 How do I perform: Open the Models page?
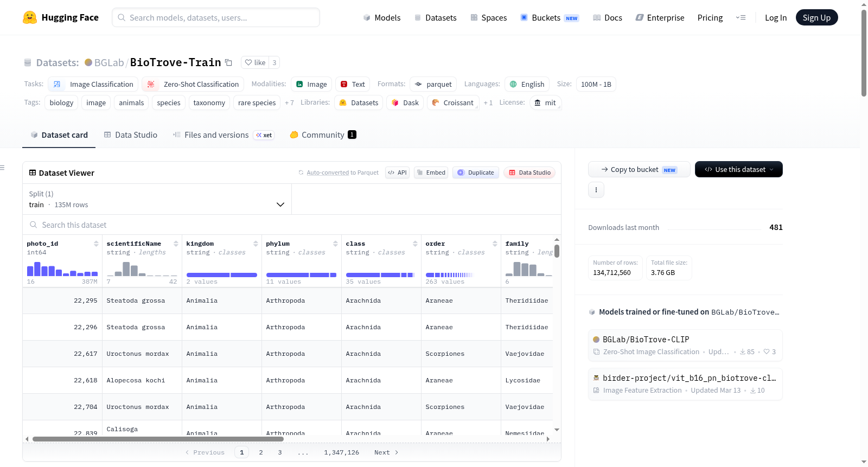coord(382,17)
